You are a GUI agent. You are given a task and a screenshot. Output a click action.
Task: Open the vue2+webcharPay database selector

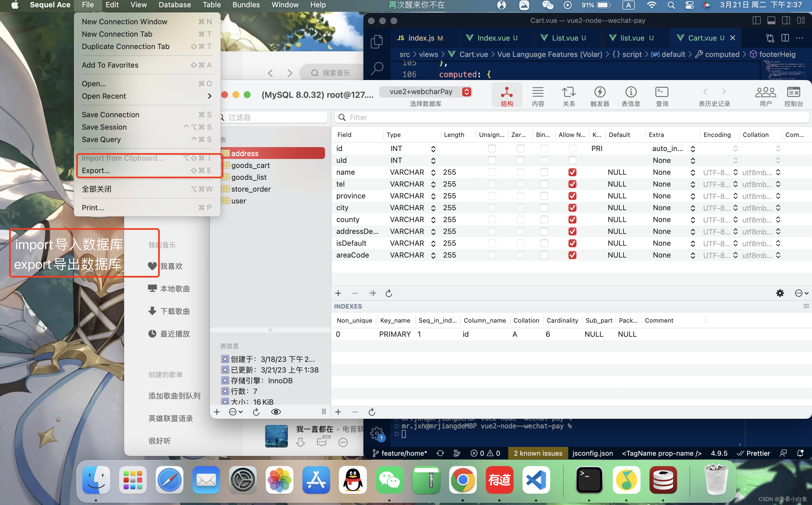click(425, 92)
